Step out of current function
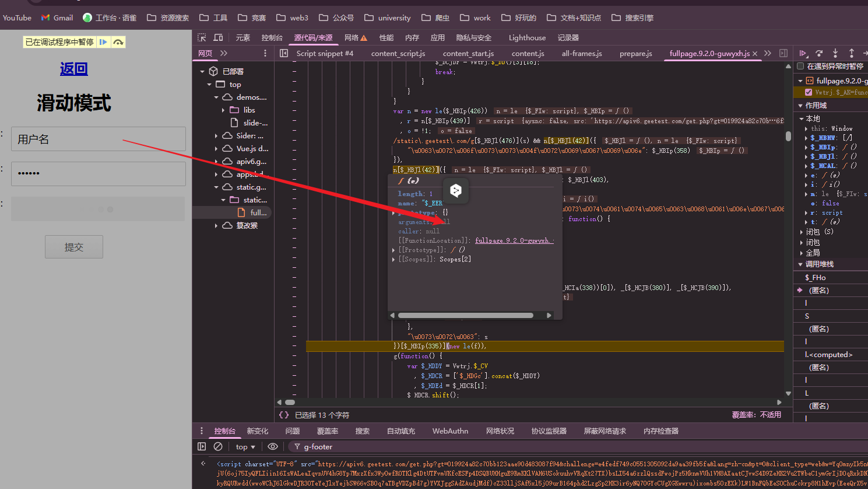 [851, 53]
